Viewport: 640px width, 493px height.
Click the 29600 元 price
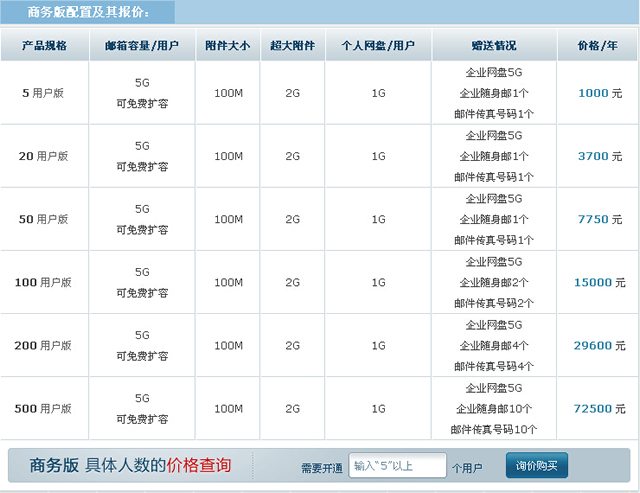(x=600, y=346)
